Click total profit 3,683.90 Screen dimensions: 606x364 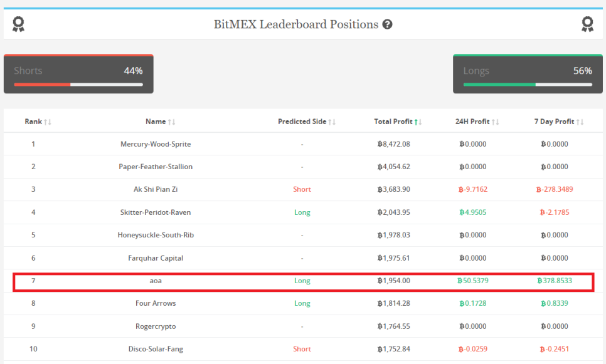pyautogui.click(x=393, y=189)
